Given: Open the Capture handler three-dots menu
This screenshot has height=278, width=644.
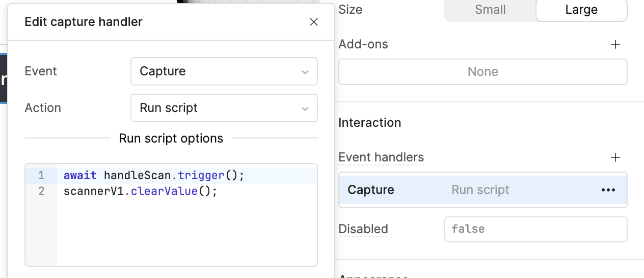Looking at the screenshot, I should (x=608, y=190).
